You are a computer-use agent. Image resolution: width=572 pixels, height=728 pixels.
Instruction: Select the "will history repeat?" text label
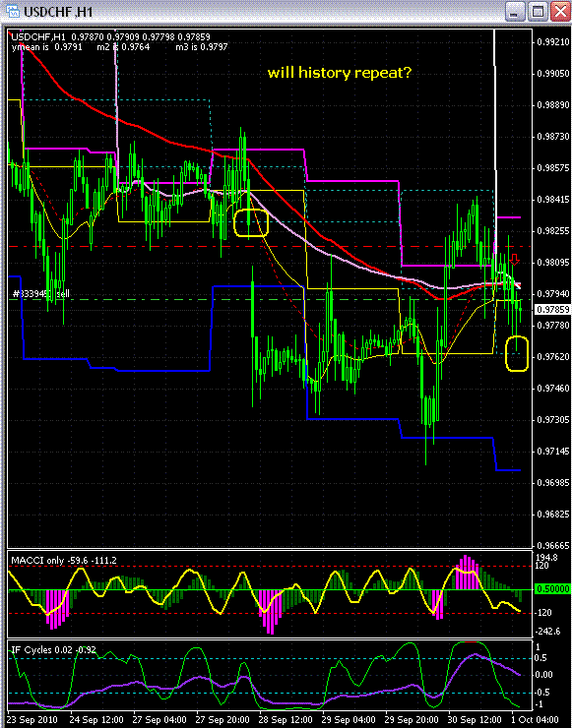pos(340,73)
